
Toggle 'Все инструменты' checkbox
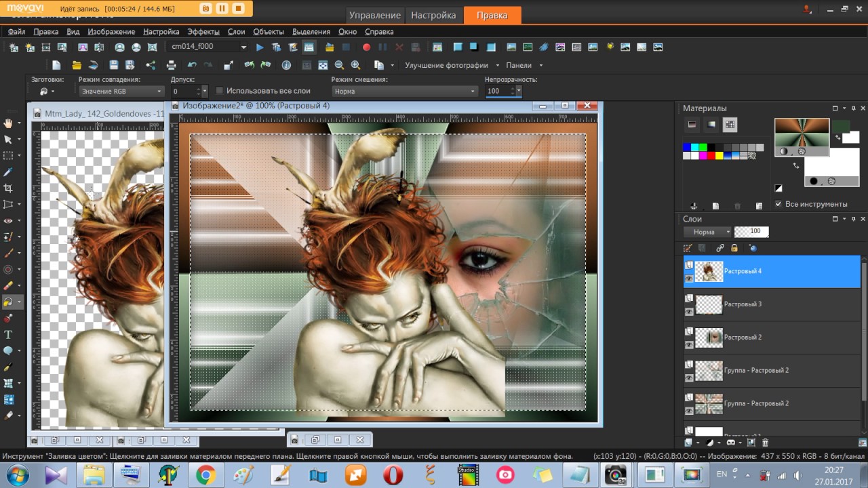pyautogui.click(x=778, y=204)
